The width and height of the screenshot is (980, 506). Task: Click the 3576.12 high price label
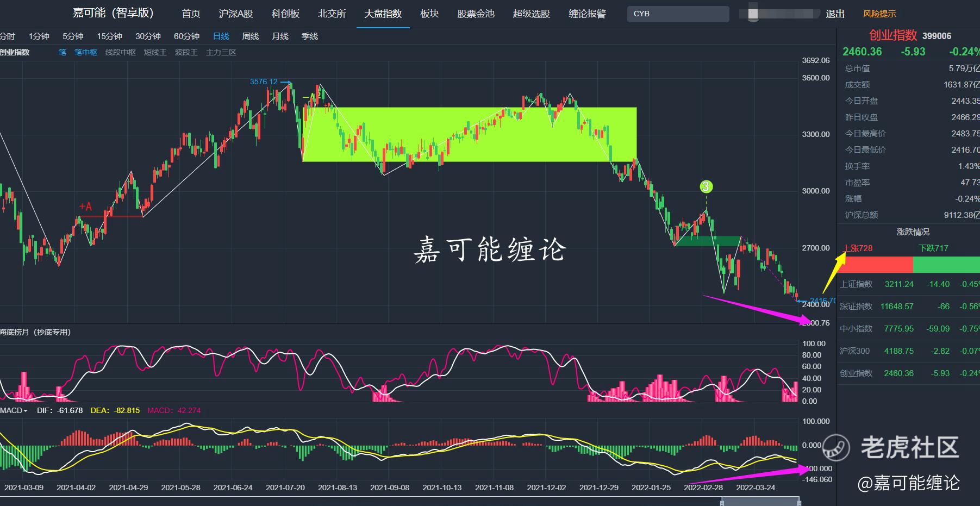pos(264,82)
